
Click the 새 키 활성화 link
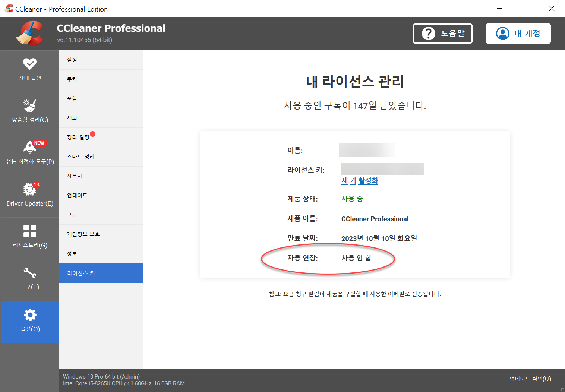[360, 181]
